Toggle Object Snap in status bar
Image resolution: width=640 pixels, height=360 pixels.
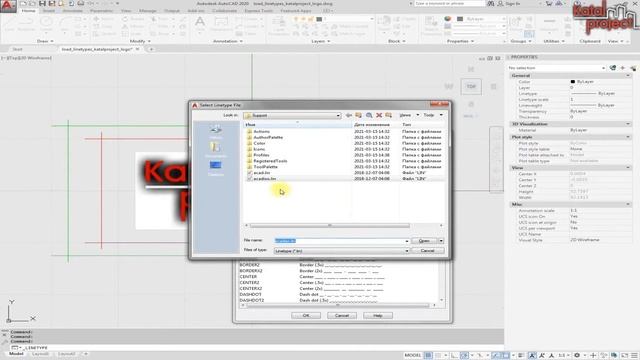pyautogui.click(x=505, y=356)
